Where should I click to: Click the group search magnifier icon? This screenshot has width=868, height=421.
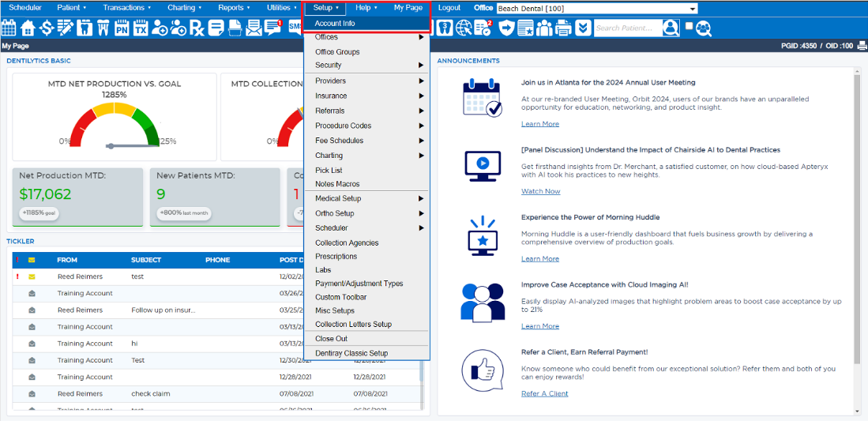tap(704, 28)
